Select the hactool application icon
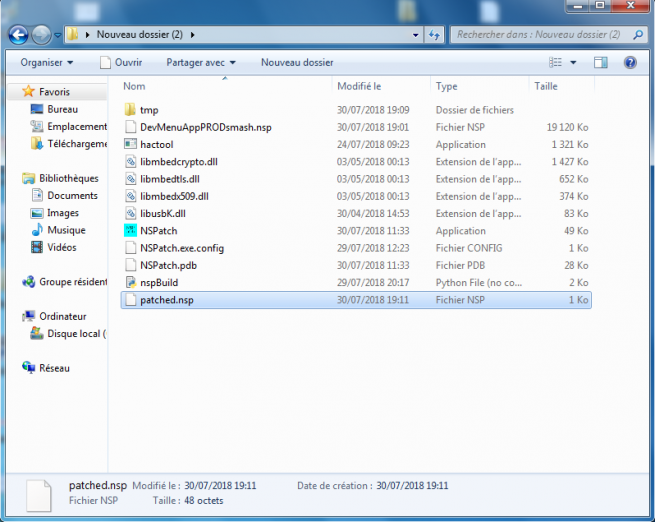 [130, 144]
